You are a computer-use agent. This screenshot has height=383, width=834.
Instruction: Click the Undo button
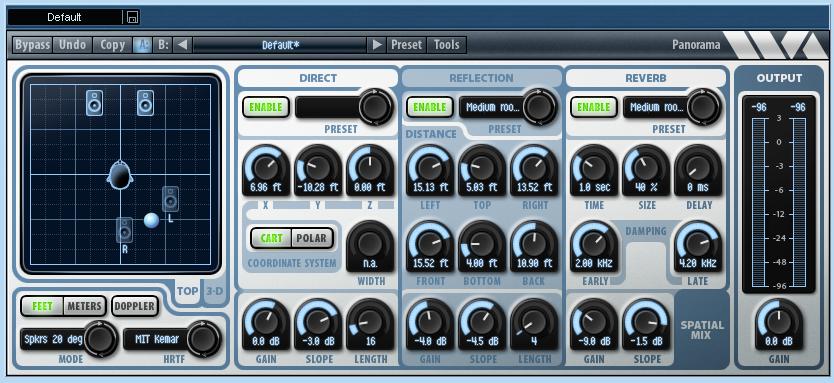(72, 45)
